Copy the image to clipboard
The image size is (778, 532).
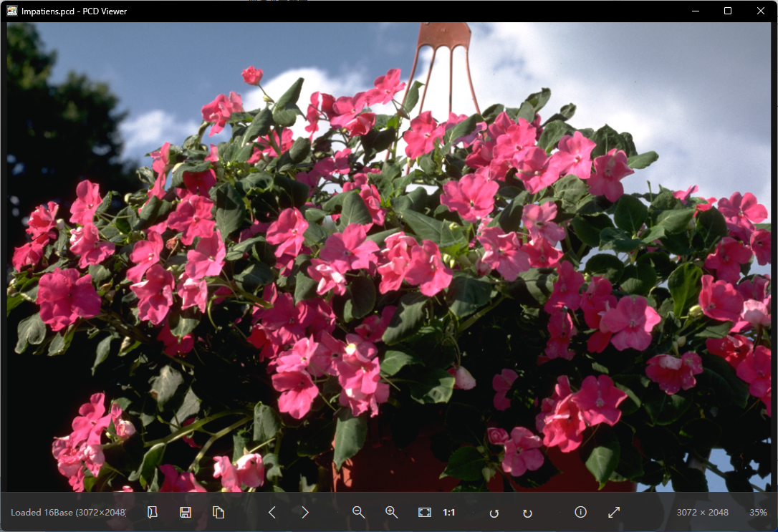pos(218,512)
